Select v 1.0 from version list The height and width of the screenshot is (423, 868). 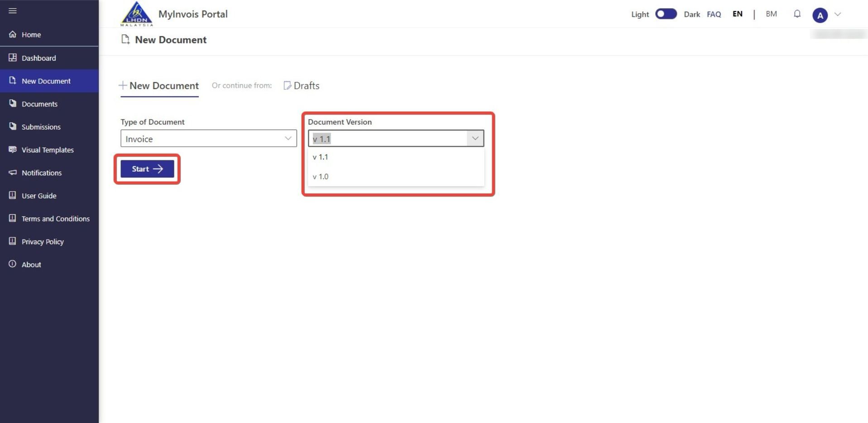tap(396, 177)
